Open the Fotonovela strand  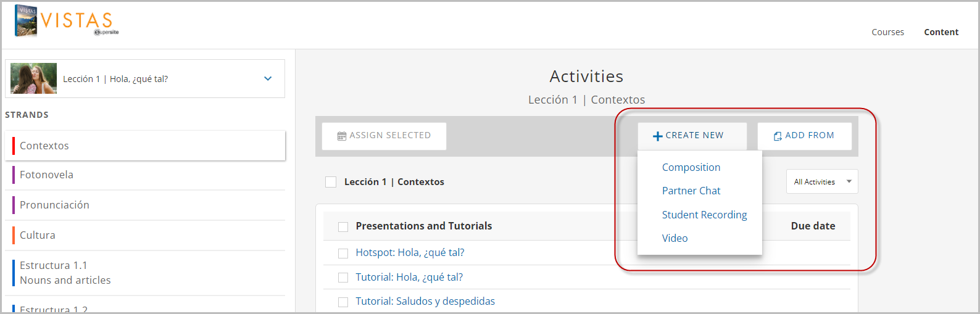tap(145, 175)
